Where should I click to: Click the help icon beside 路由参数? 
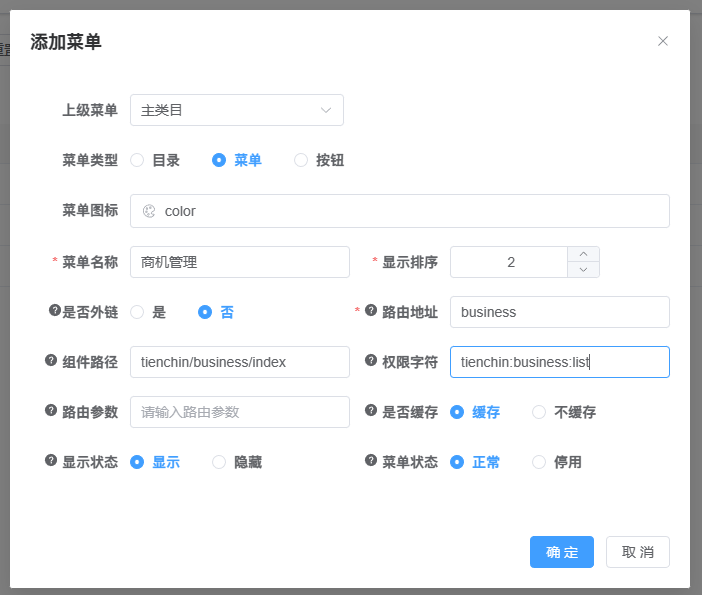51,410
